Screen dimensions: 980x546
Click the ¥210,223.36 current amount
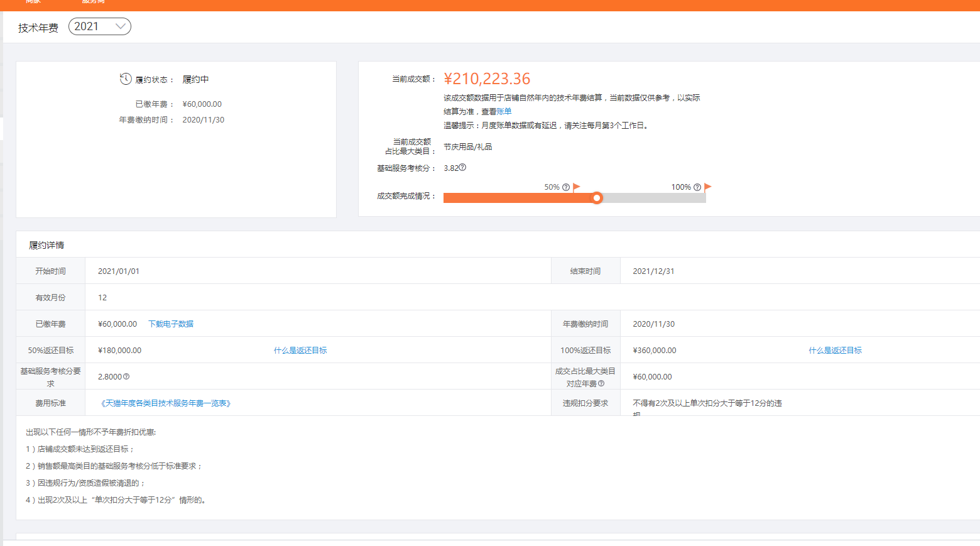tap(487, 79)
